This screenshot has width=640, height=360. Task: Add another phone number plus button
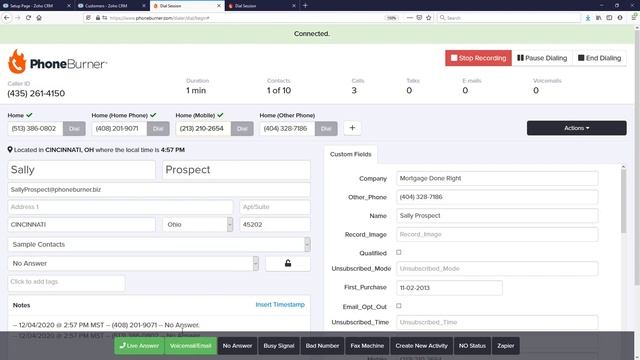click(x=352, y=128)
